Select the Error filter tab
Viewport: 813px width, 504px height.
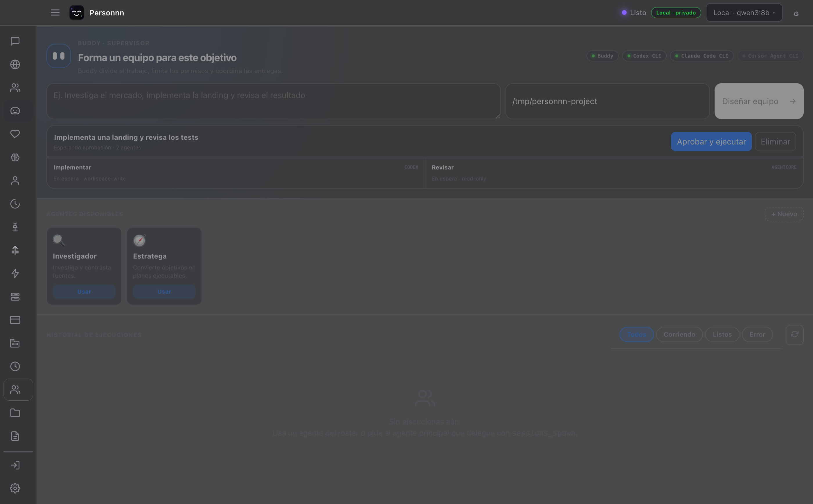(x=757, y=334)
